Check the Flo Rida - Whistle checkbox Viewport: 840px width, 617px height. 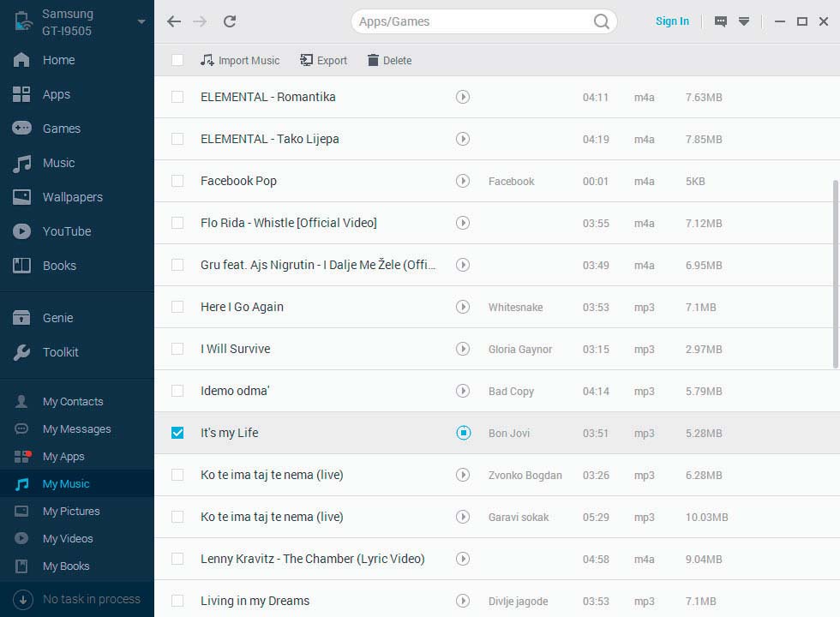tap(177, 223)
